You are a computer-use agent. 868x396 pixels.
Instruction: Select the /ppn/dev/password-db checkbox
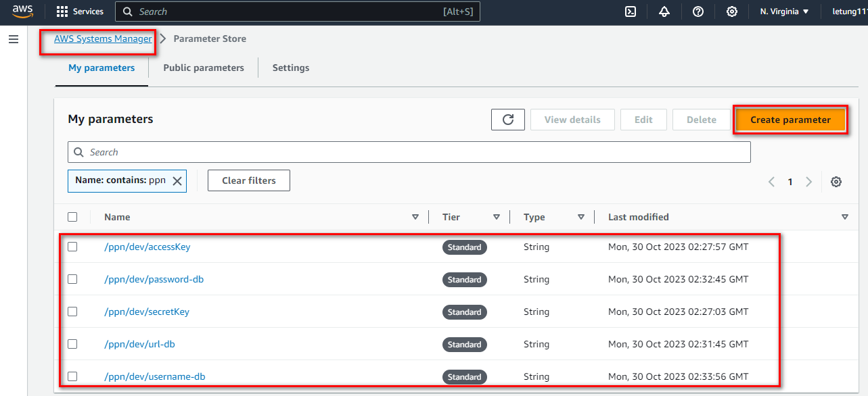click(x=72, y=279)
